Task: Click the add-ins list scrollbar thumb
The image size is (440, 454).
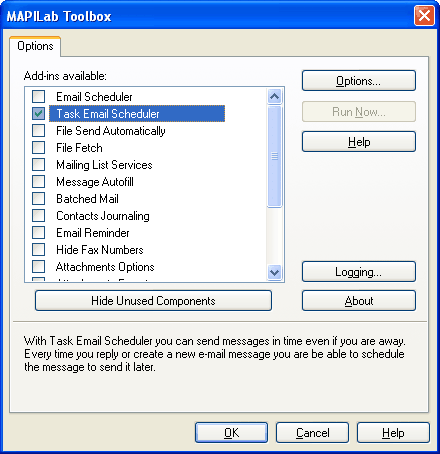Action: click(275, 156)
